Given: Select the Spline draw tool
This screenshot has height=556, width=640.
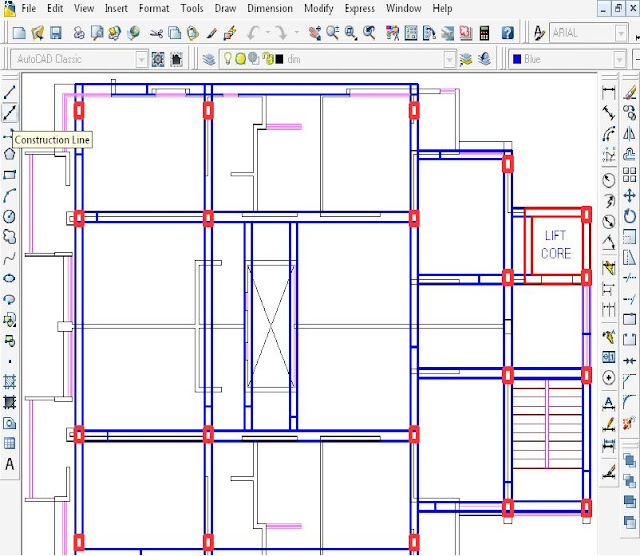Looking at the screenshot, I should [x=9, y=258].
